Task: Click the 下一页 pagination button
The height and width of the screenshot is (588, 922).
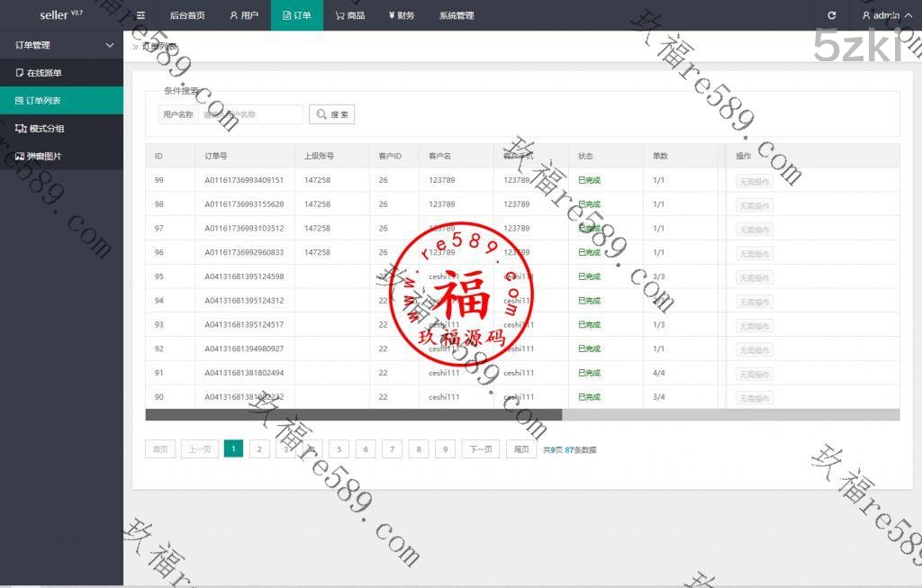Action: (x=481, y=448)
